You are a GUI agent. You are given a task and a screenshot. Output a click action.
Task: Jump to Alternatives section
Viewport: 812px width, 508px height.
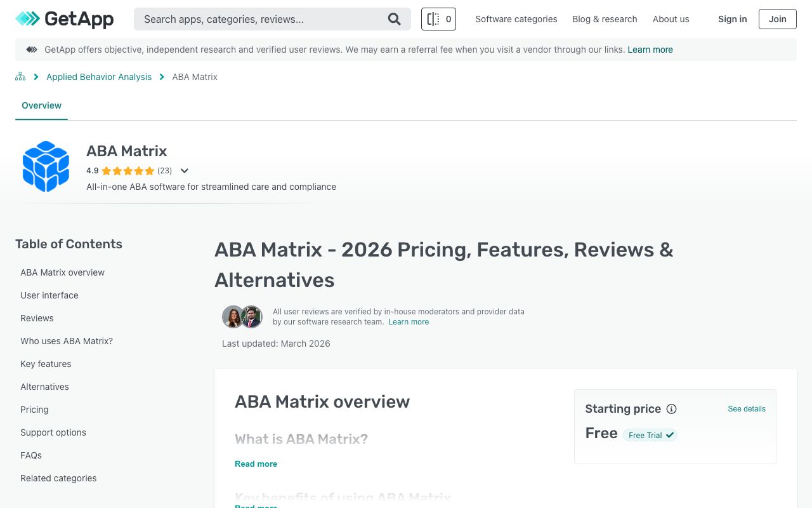(x=44, y=387)
